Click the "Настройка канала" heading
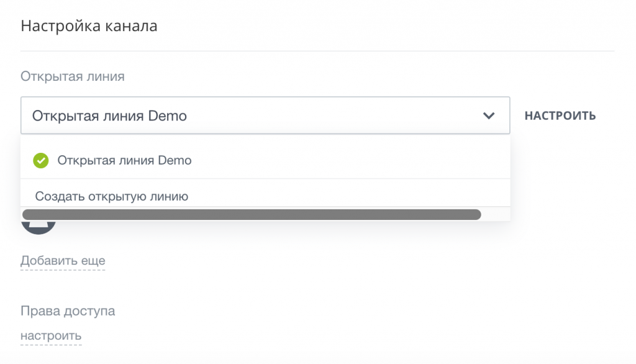This screenshot has height=364, width=636. 89,26
